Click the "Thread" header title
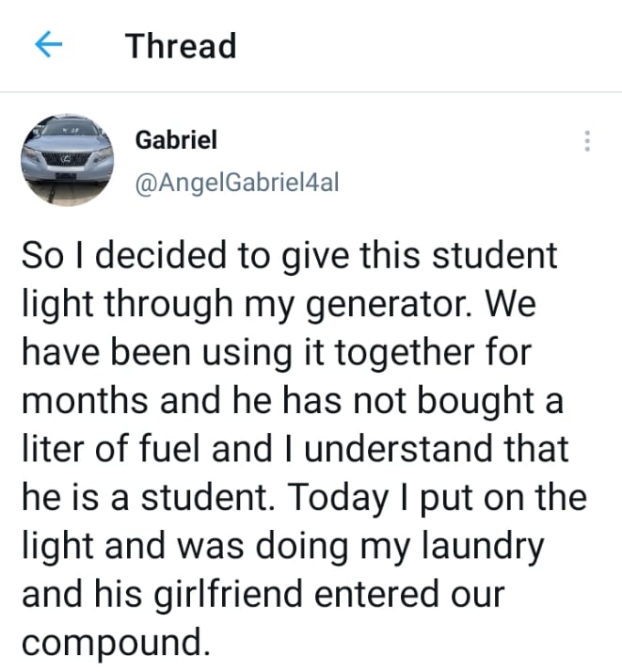The image size is (622, 672). (x=181, y=45)
